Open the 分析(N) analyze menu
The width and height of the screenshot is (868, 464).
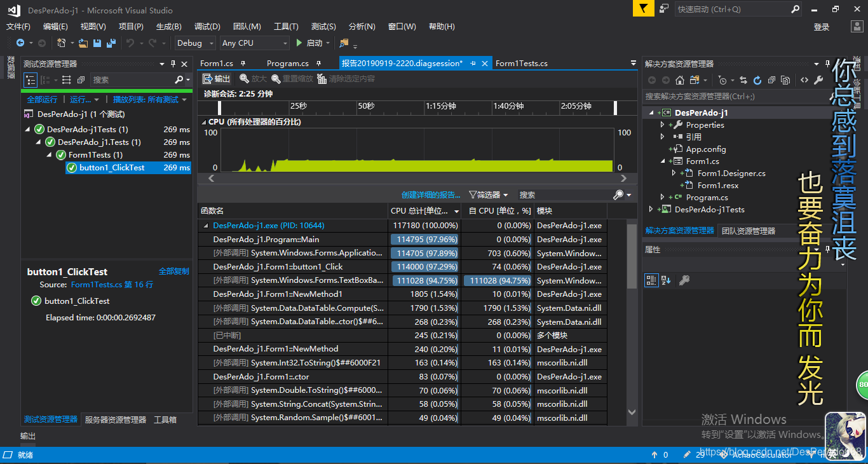(x=362, y=27)
